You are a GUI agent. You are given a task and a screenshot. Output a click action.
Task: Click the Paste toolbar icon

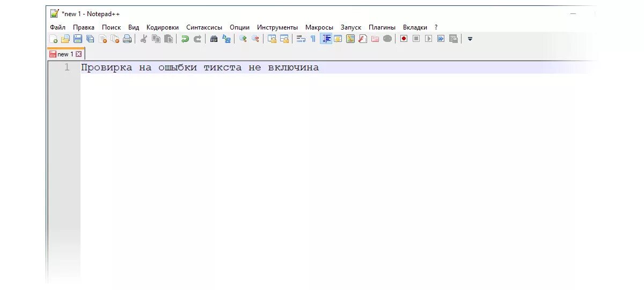point(169,39)
